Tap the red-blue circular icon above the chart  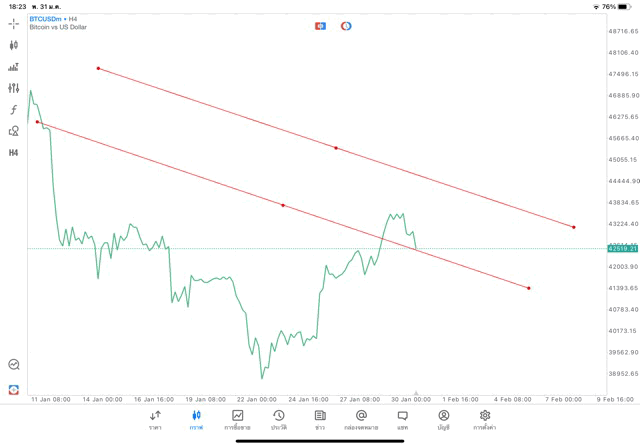tap(346, 25)
